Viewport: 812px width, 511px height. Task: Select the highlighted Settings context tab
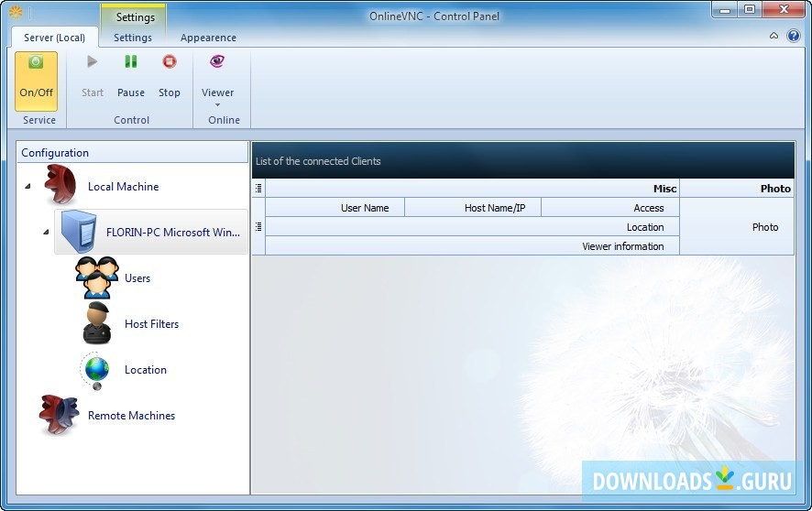135,17
